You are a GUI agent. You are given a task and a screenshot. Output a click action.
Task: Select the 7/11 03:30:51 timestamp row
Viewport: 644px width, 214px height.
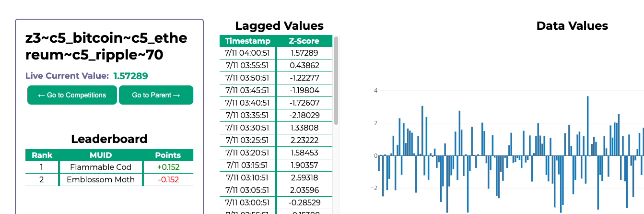(247, 128)
